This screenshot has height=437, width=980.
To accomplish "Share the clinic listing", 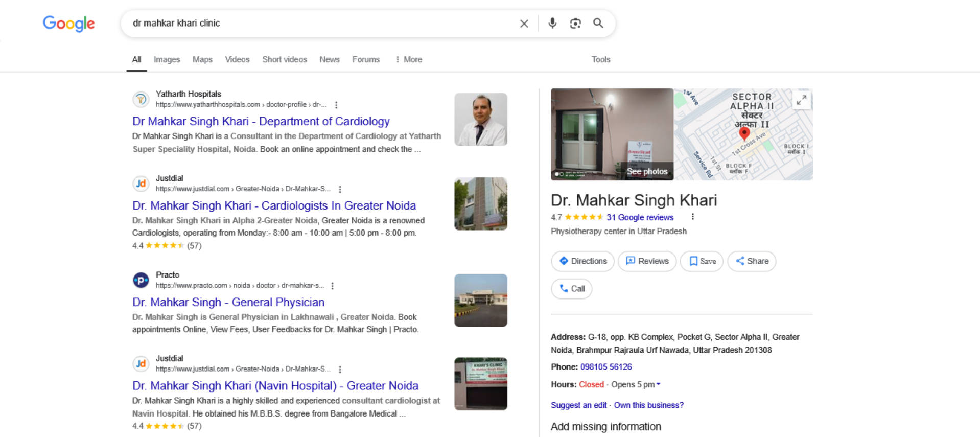I will 752,261.
